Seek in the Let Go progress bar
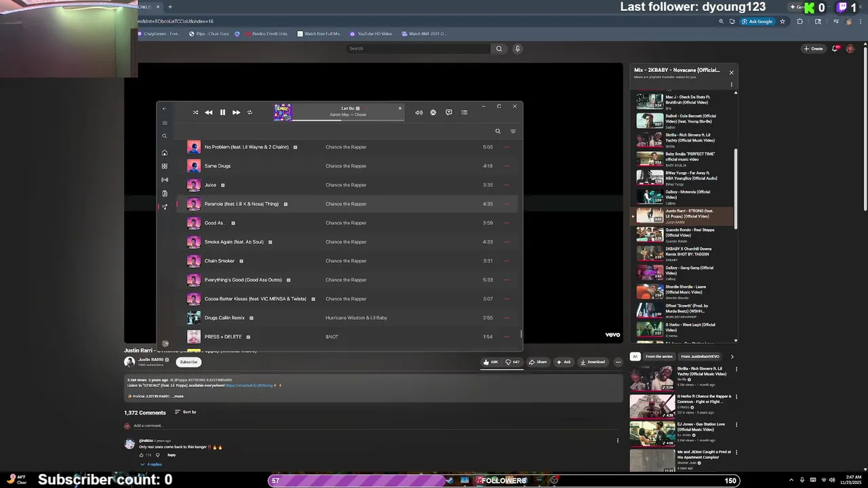The image size is (868, 488). point(348,120)
